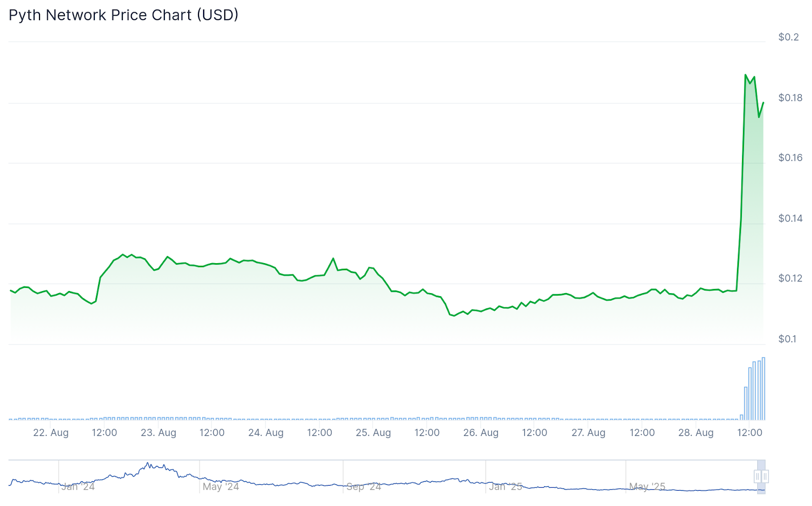Viewport: 812px width, 506px height.
Task: Click the 22. Aug date axis label
Action: 51,433
